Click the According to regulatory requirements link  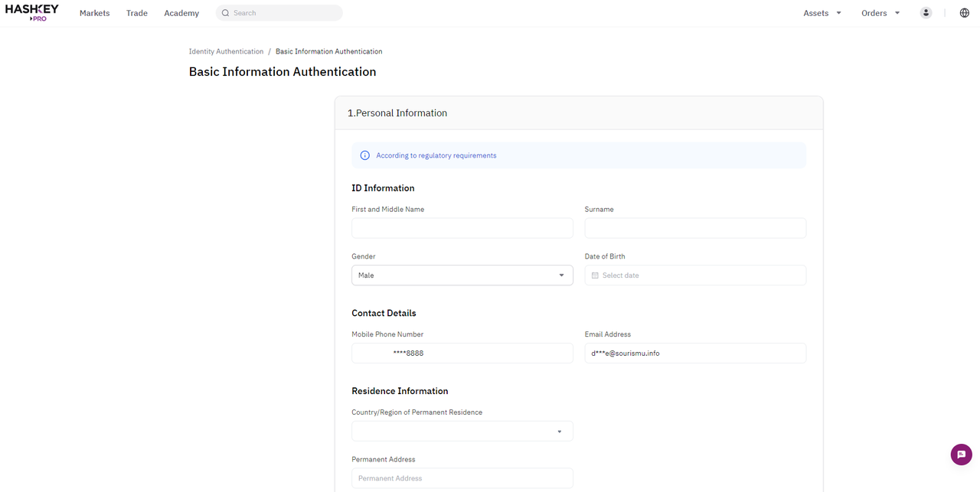[x=436, y=155]
